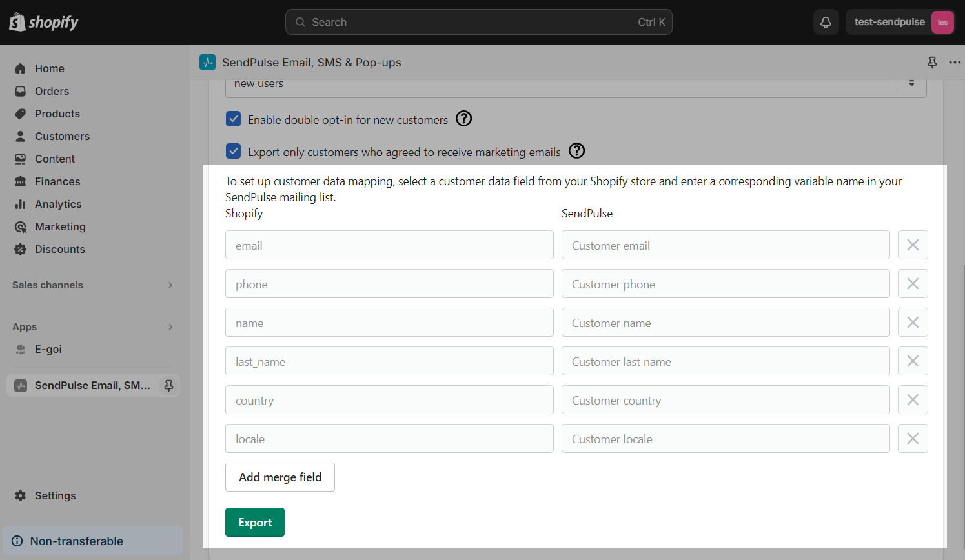Image resolution: width=965 pixels, height=560 pixels.
Task: Click the E-goi app icon
Action: tap(21, 349)
